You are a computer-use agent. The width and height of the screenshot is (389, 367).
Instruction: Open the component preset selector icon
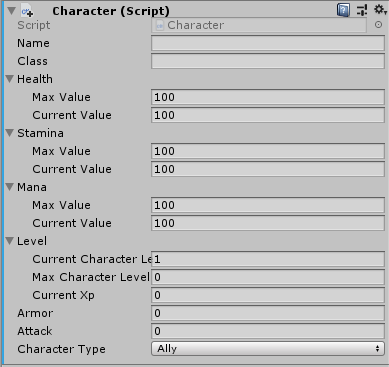pyautogui.click(x=362, y=10)
